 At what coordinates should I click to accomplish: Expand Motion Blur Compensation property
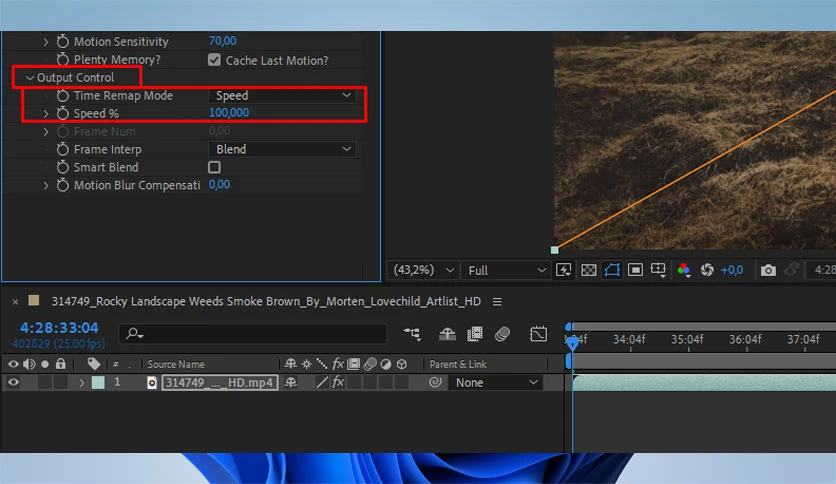pyautogui.click(x=46, y=185)
